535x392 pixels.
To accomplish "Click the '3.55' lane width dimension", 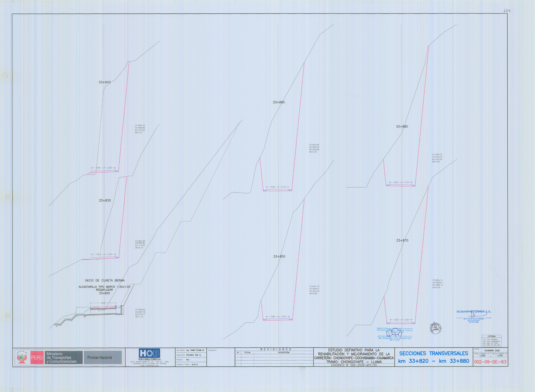I will tap(396, 320).
